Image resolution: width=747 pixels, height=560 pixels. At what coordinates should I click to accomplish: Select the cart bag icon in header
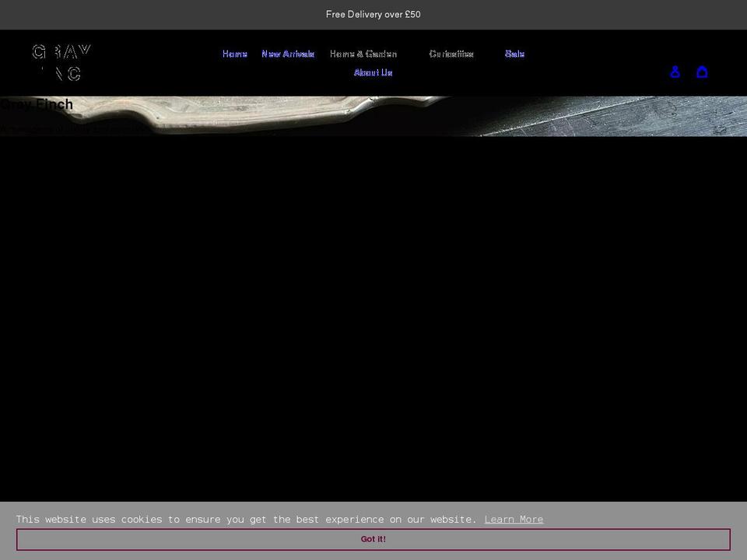click(702, 72)
